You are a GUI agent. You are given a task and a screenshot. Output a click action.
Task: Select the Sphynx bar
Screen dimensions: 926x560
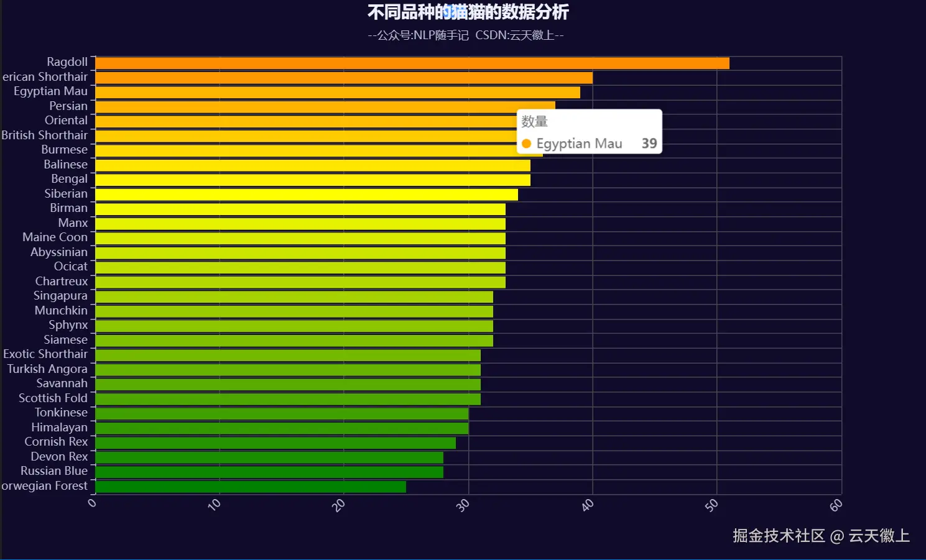pos(294,326)
